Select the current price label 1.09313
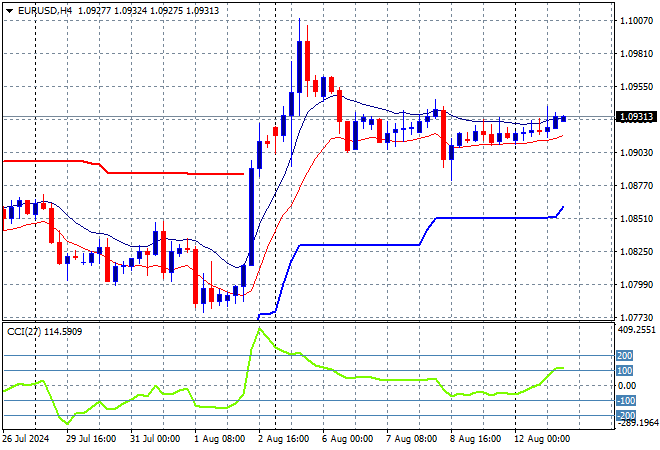The height and width of the screenshot is (450, 660). coord(636,117)
